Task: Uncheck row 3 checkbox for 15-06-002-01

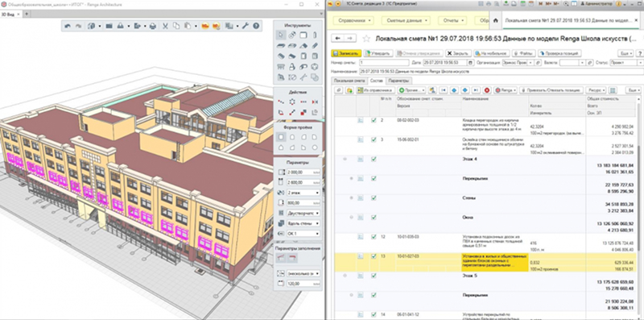Action: 374,139
